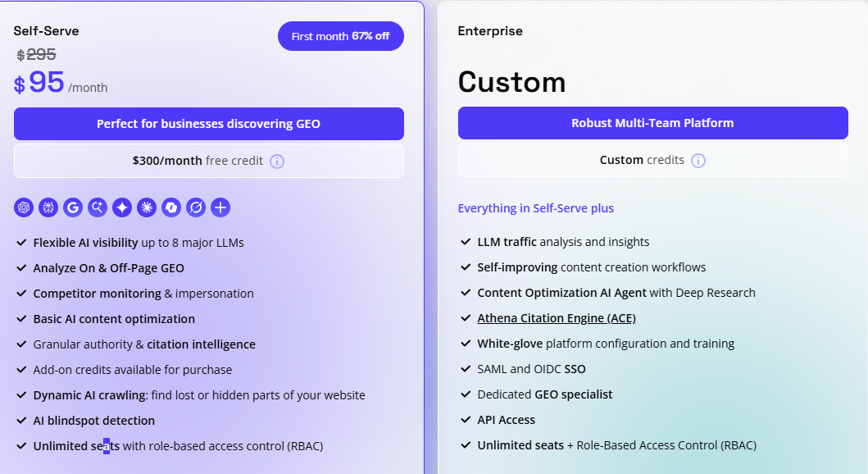
Task: Click 'AI blindspot detection' feature
Action: 94,421
